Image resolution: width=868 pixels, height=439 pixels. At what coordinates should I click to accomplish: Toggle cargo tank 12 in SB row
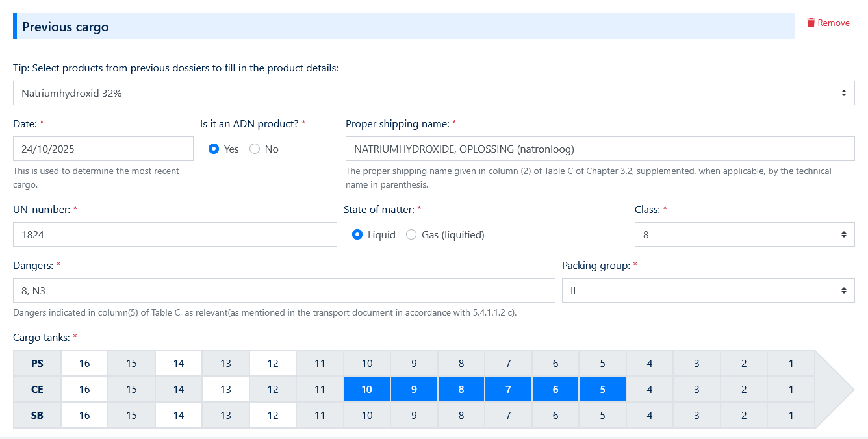[x=272, y=415]
